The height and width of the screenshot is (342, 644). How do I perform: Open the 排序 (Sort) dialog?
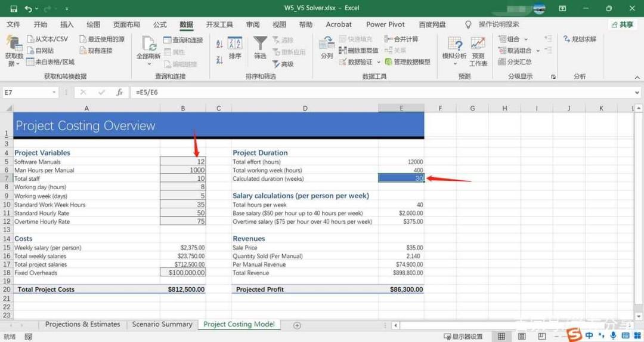235,48
